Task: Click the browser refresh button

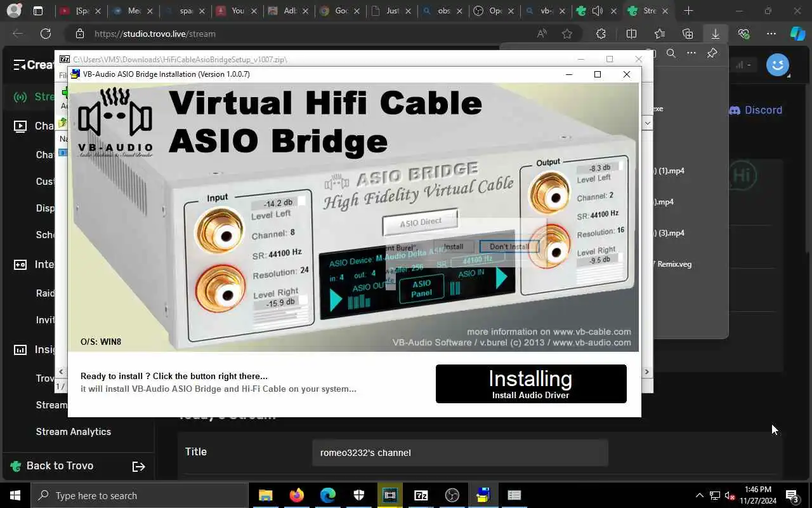Action: [46, 34]
